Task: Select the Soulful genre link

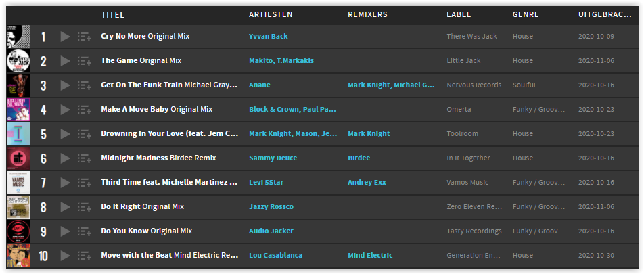Action: coord(524,85)
